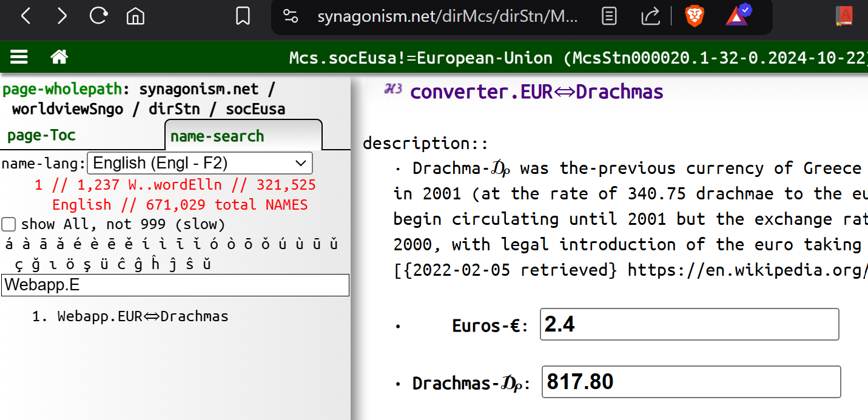Open the browser home page icon
The width and height of the screenshot is (868, 420).
135,16
